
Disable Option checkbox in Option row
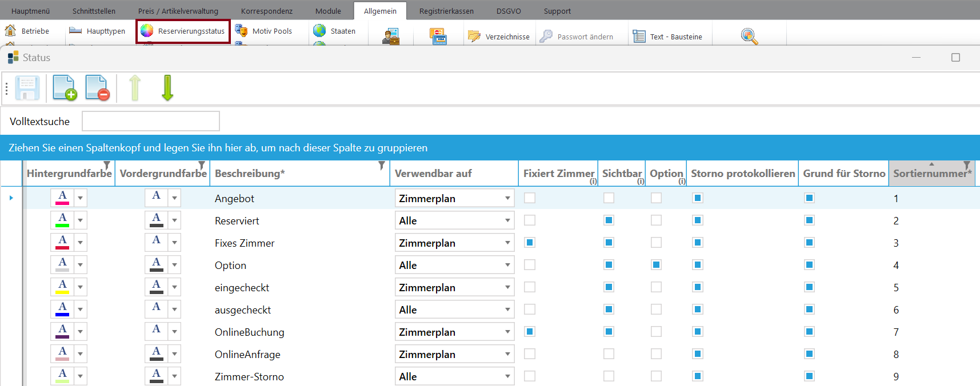click(656, 265)
